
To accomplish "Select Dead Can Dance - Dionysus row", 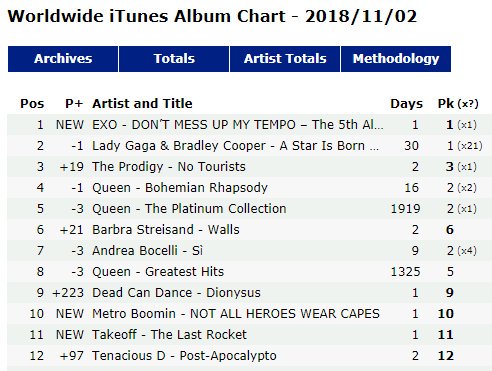I will (249, 293).
